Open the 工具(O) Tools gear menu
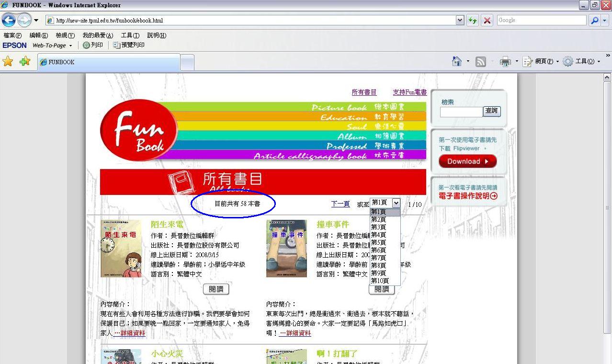This screenshot has height=364, width=612. [x=581, y=61]
